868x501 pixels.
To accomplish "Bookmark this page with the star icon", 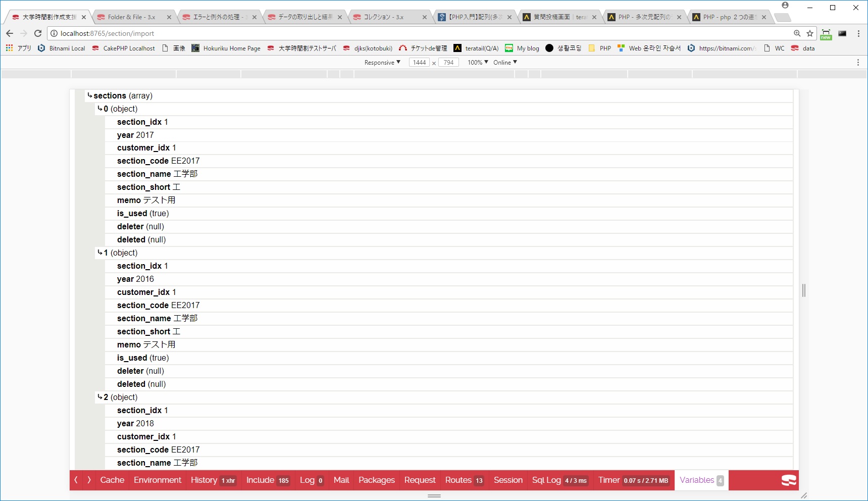I will pos(810,33).
